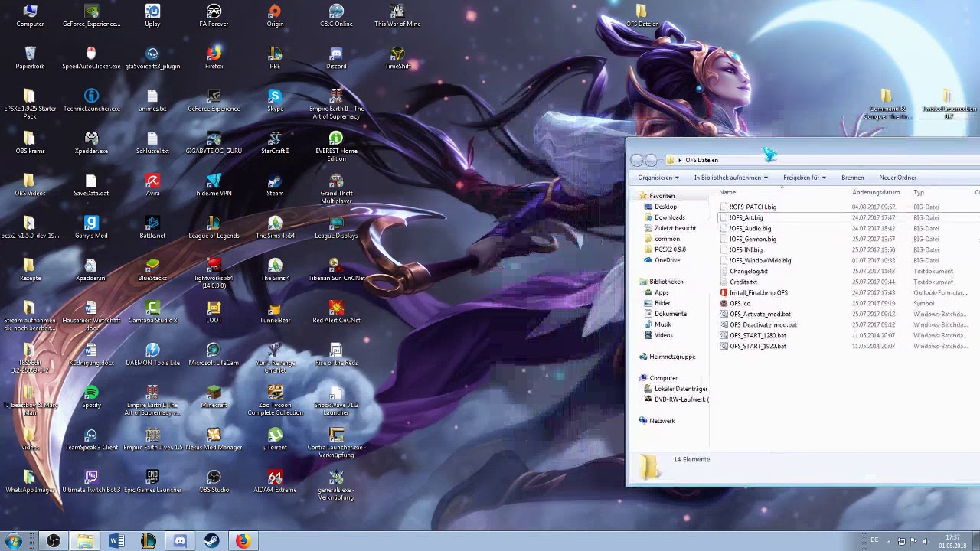Select the Install_Final.bmp.OFS file
980x551 pixels.
point(758,292)
